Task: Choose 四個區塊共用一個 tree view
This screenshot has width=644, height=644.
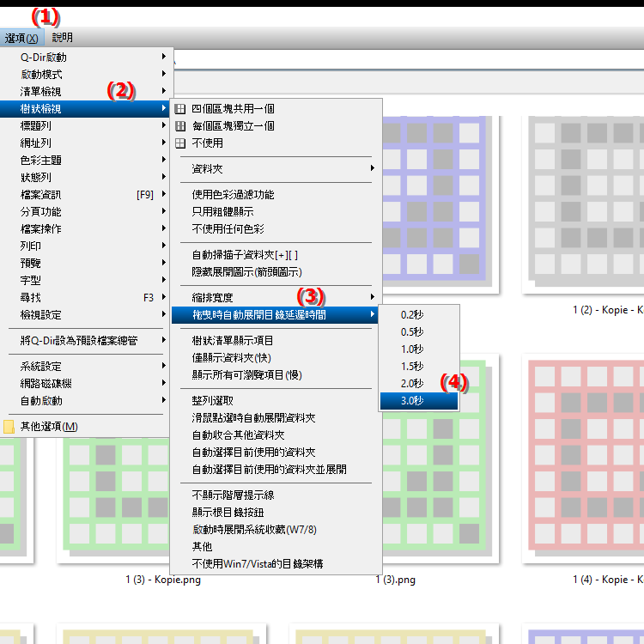Action: point(276,109)
